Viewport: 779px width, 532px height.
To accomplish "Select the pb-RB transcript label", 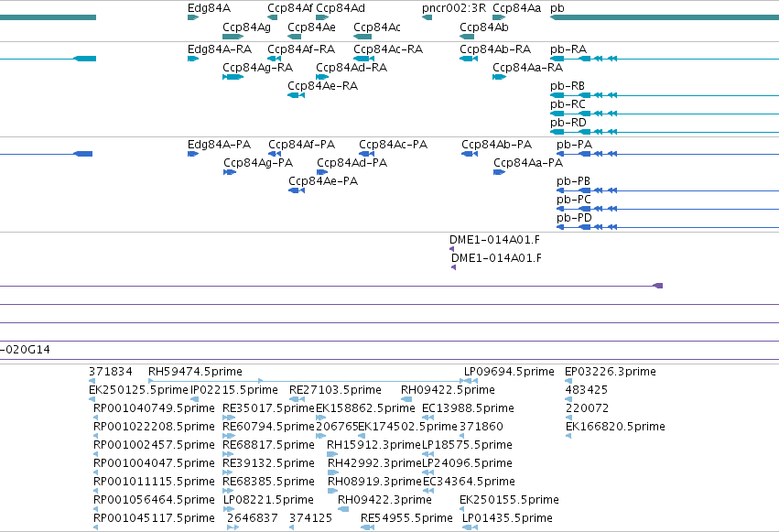I will [x=568, y=86].
